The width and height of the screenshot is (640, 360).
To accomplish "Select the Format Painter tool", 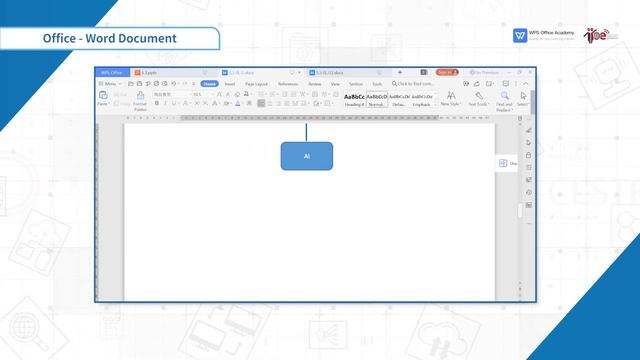I will [140, 100].
